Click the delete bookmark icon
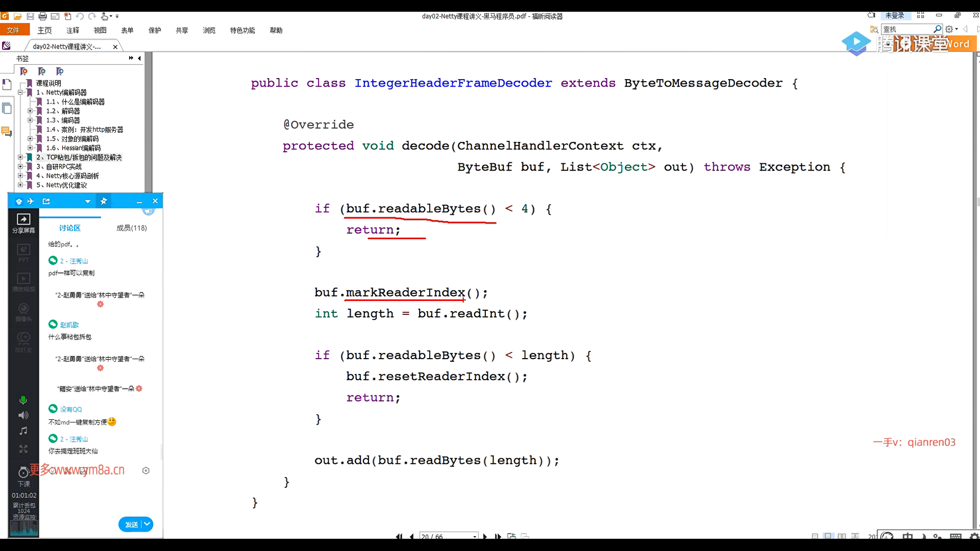Image resolution: width=980 pixels, height=551 pixels. click(x=23, y=71)
